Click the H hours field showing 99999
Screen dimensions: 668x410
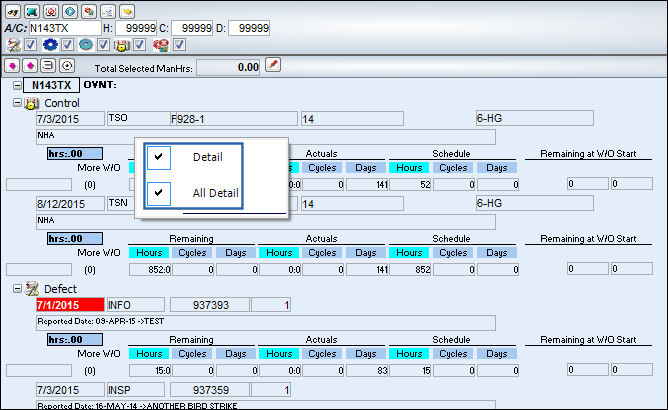pyautogui.click(x=135, y=28)
